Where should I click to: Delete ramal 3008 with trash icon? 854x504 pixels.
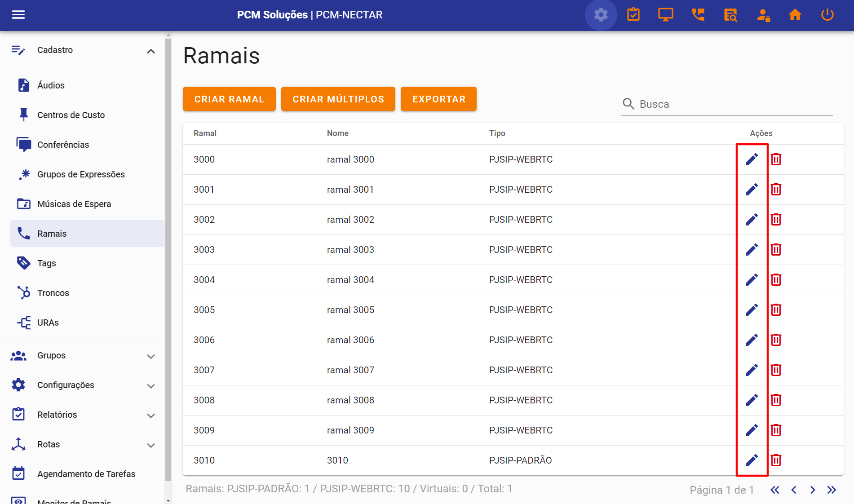click(776, 400)
